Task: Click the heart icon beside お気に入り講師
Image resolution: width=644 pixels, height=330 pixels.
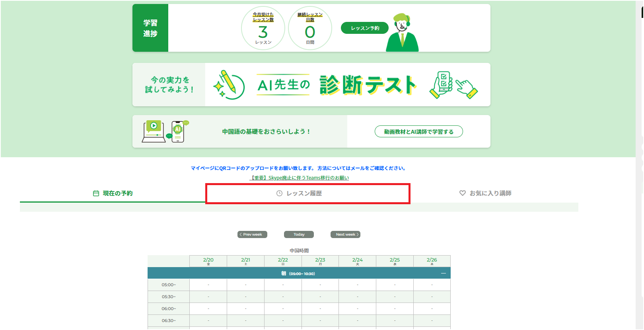Action: [462, 193]
